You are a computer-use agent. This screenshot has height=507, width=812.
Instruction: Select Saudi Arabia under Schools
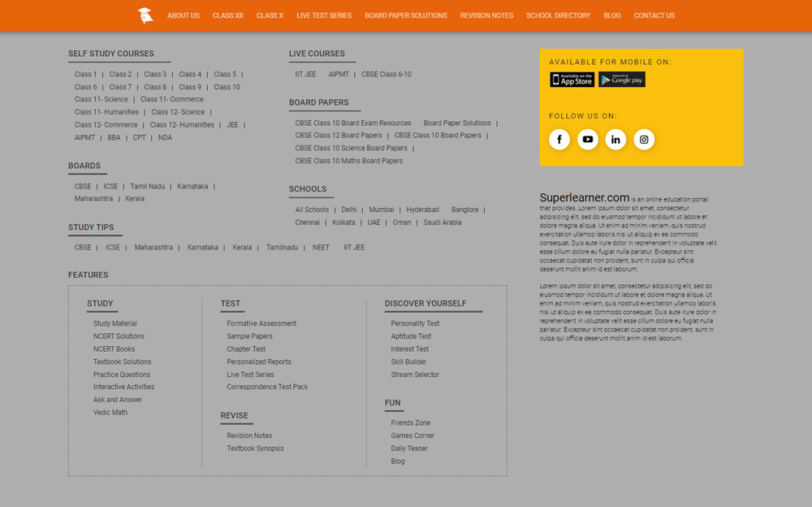[443, 223]
